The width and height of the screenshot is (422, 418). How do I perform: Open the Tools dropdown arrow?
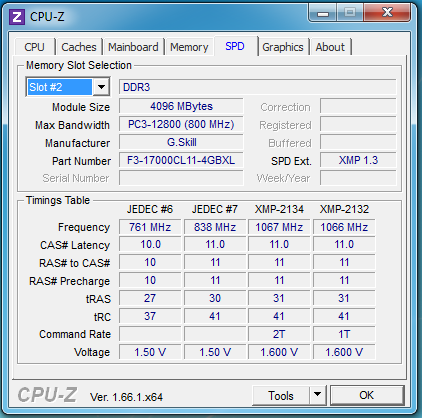(x=318, y=396)
